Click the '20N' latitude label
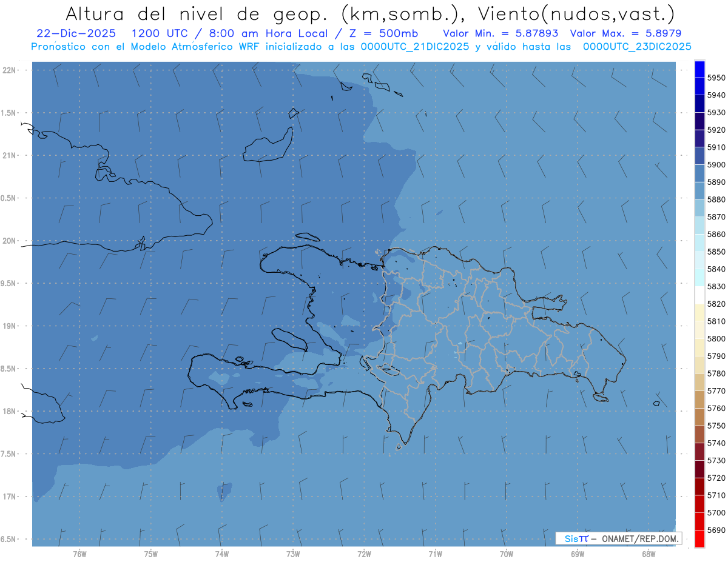Screen dimensions: 728x562 click(9, 241)
